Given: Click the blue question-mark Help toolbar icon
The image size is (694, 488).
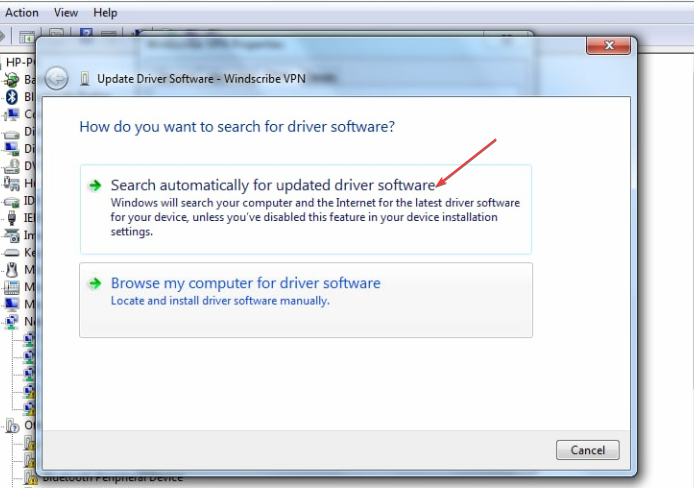Looking at the screenshot, I should (86, 35).
